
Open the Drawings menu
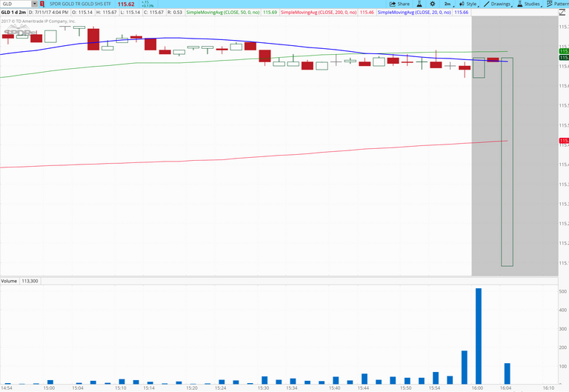pyautogui.click(x=497, y=4)
